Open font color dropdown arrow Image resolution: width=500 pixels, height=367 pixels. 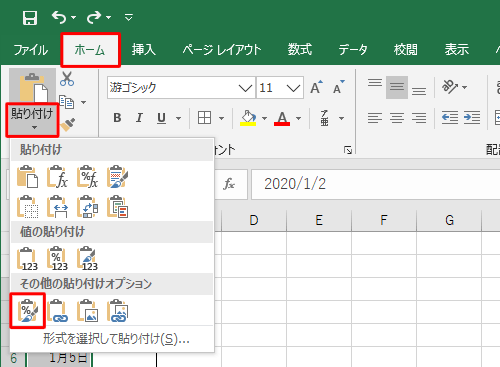pos(298,118)
